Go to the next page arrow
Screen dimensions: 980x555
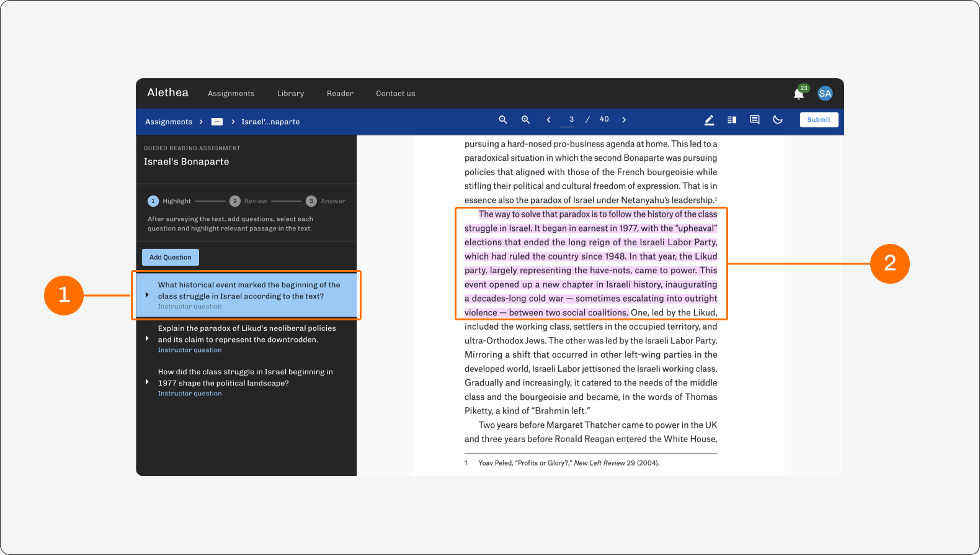(x=624, y=120)
